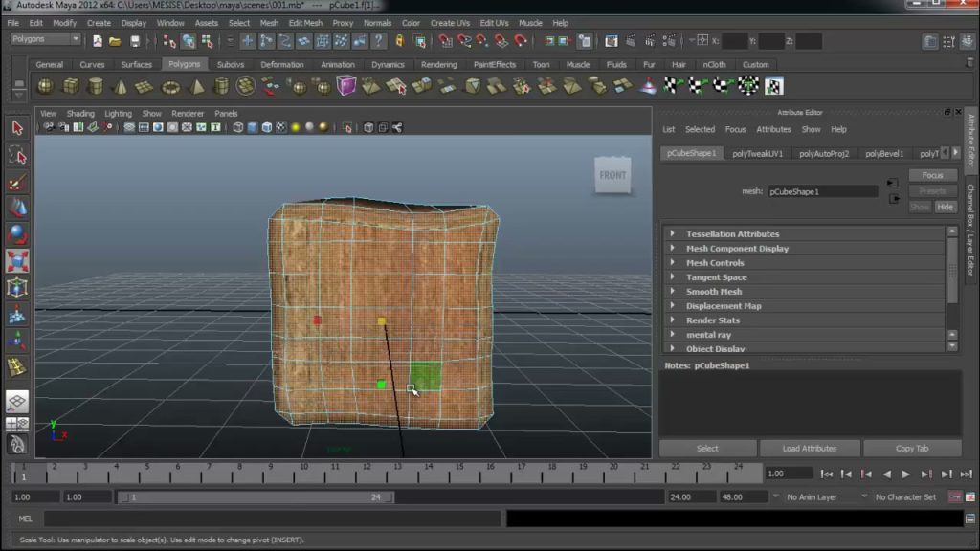
Task: Click the playback range slider bar
Action: [256, 497]
